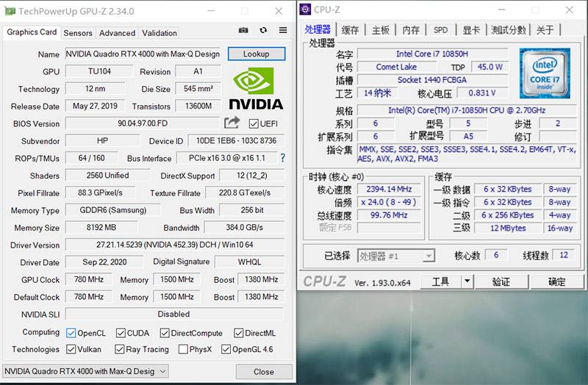Click the Lookup button
The width and height of the screenshot is (588, 385).
(x=256, y=54)
